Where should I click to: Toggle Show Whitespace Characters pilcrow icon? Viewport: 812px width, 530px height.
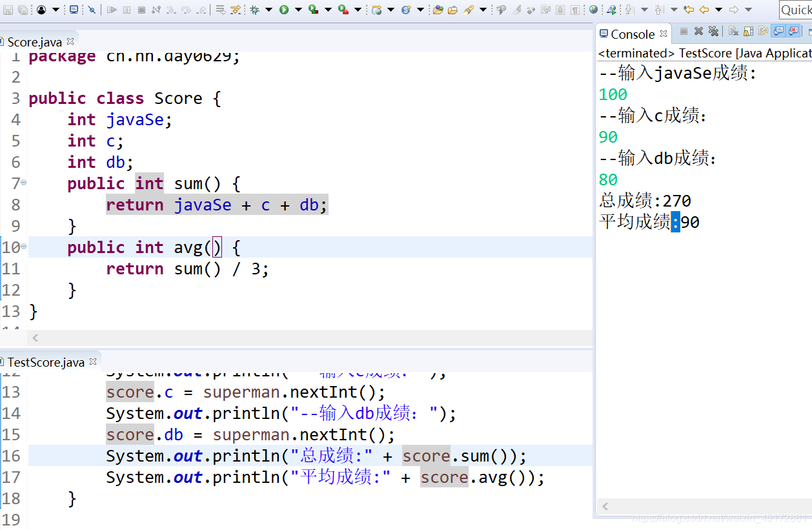(574, 10)
